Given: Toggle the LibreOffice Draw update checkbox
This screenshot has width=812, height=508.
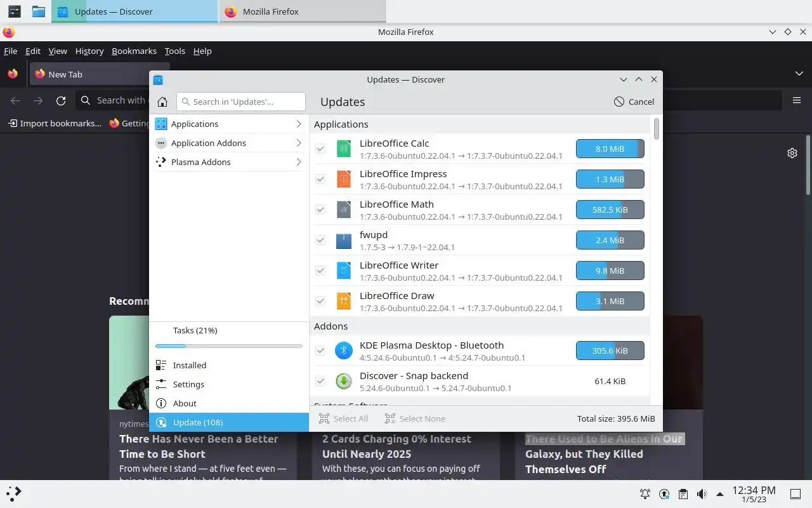Looking at the screenshot, I should point(320,301).
